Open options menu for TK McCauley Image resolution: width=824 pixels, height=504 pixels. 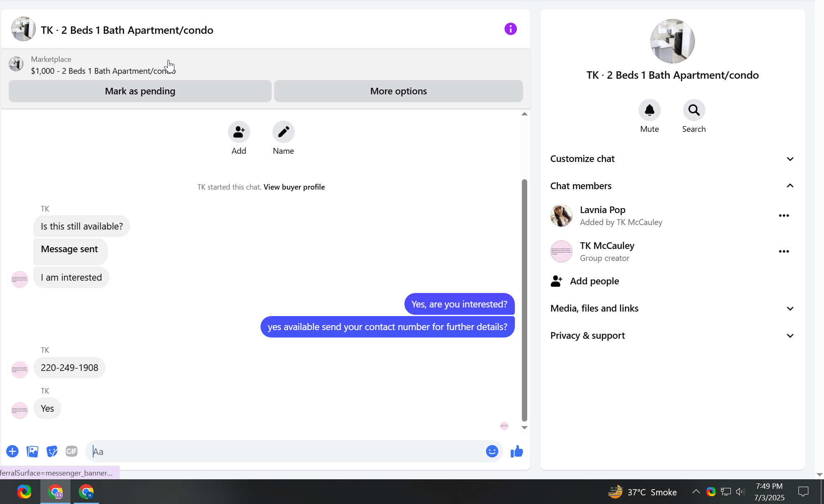[x=784, y=251]
